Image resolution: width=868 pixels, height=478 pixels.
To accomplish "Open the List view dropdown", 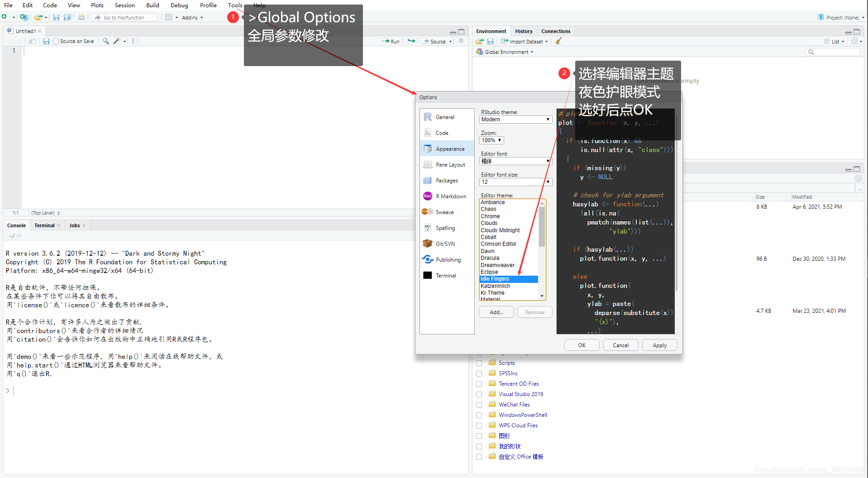I will (x=834, y=41).
